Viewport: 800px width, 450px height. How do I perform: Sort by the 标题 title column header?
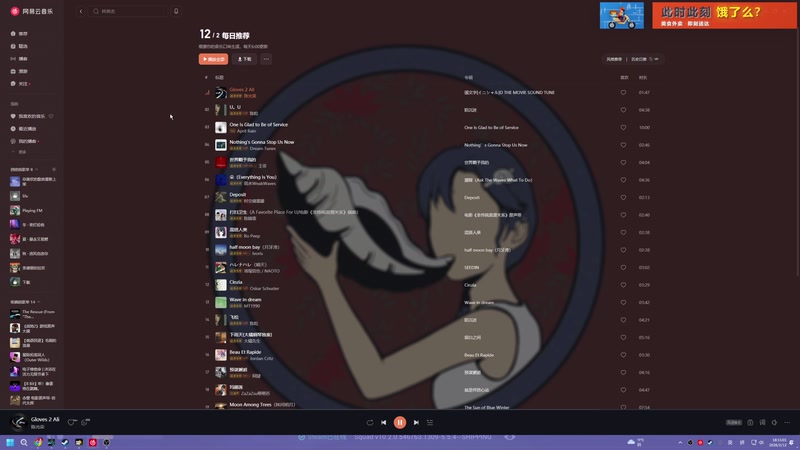pyautogui.click(x=219, y=78)
